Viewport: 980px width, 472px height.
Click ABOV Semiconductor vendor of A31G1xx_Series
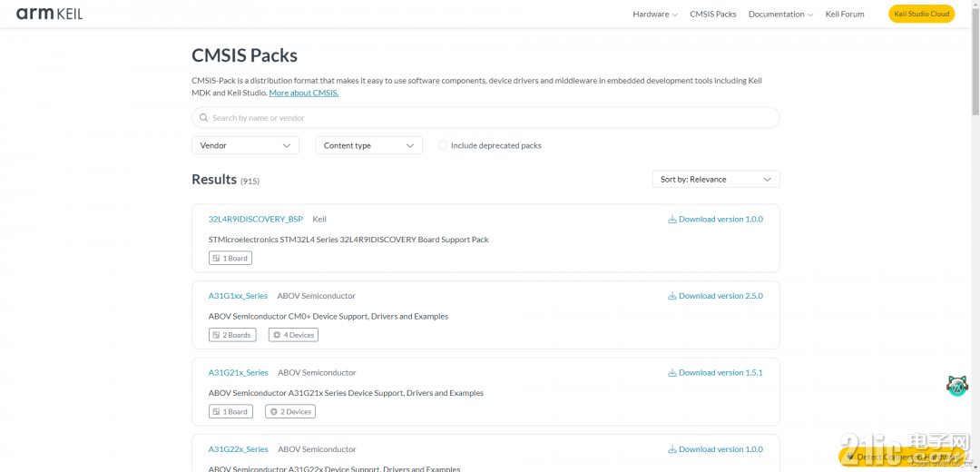tap(317, 296)
